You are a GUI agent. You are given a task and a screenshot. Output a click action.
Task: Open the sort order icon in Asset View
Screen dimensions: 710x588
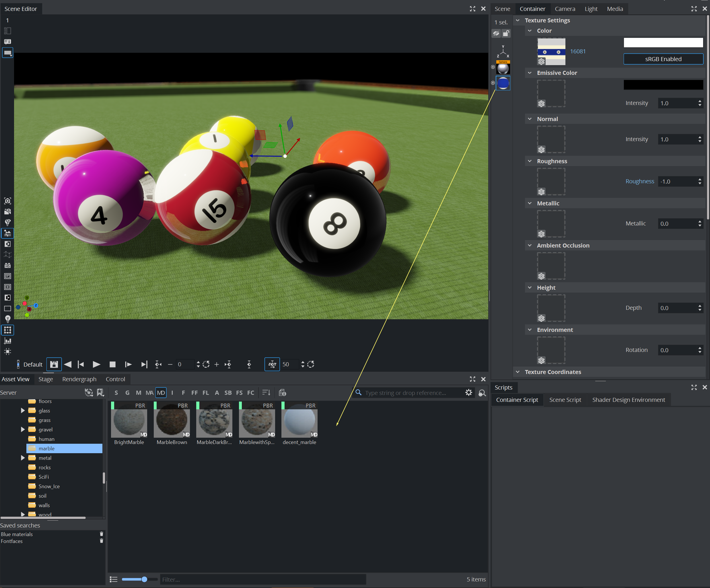(x=266, y=393)
